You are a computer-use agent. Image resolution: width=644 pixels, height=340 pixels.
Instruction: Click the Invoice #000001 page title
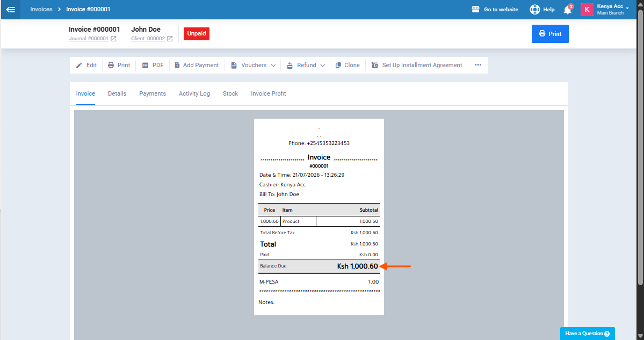[95, 30]
